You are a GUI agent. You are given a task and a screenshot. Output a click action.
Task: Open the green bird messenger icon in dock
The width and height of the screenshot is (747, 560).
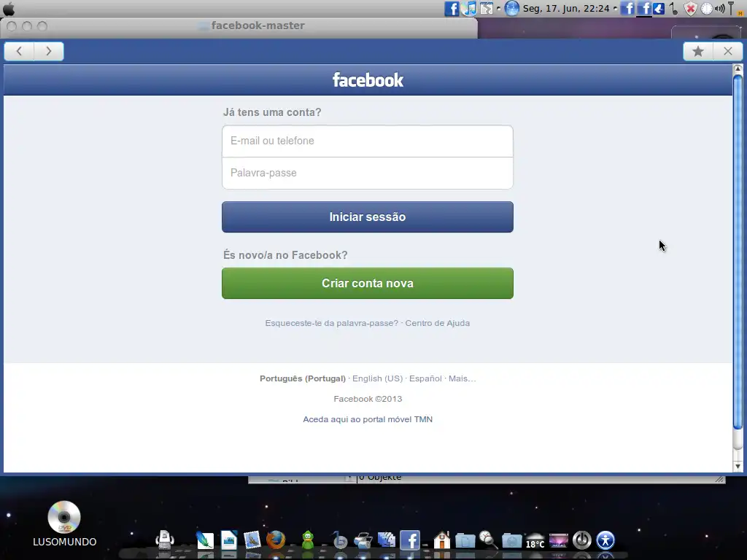(308, 540)
